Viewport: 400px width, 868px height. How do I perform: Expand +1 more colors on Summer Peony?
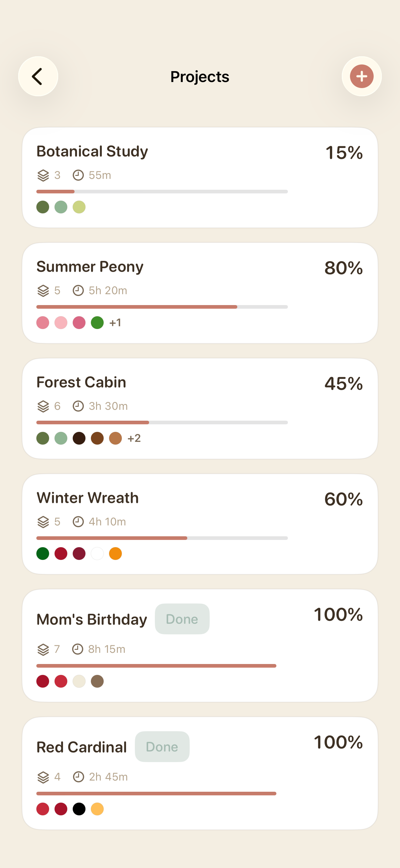[115, 323]
